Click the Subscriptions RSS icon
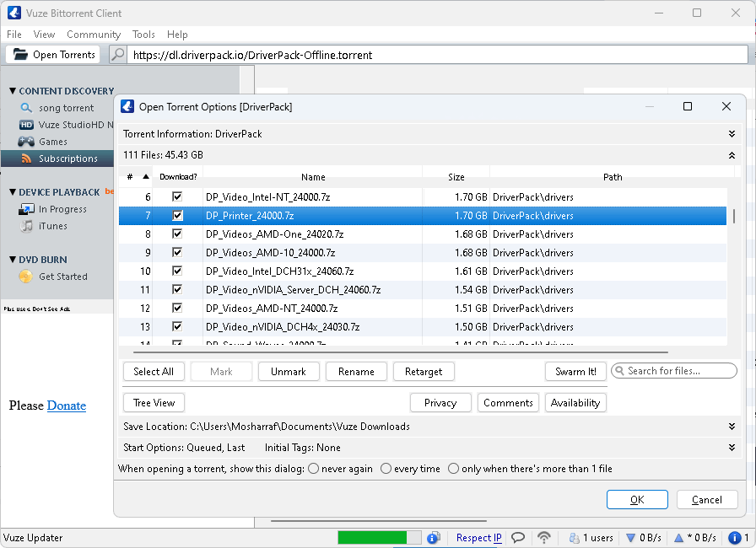This screenshot has width=756, height=548. pyautogui.click(x=26, y=158)
